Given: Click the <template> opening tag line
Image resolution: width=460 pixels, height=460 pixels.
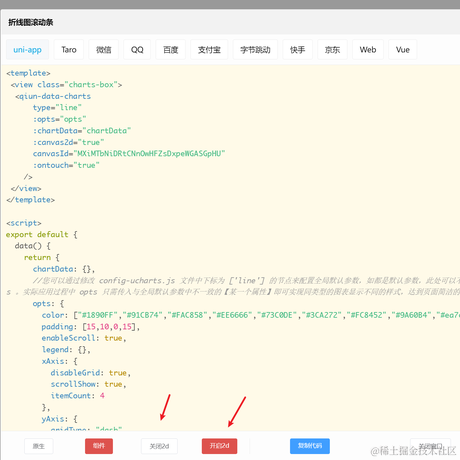Looking at the screenshot, I should [28, 73].
